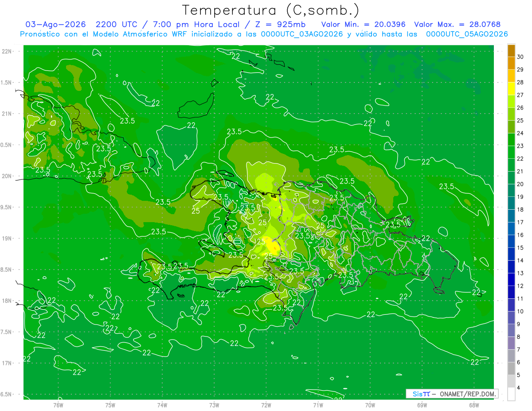The width and height of the screenshot is (532, 411).
Task: Click the blue legend swatch between 15 and 16
Action: tap(511, 241)
